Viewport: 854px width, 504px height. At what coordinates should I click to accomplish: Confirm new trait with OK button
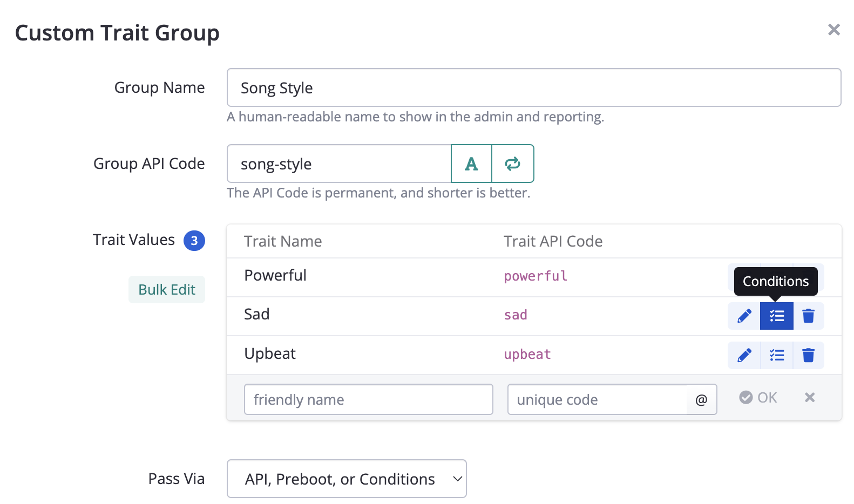point(758,398)
